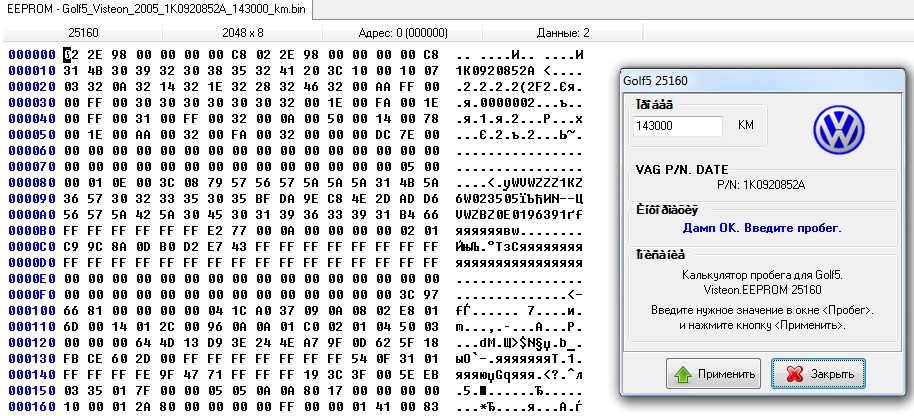The image size is (914, 416).
Task: Click the Visteon.EEPROM 25160 text line
Action: click(x=762, y=290)
